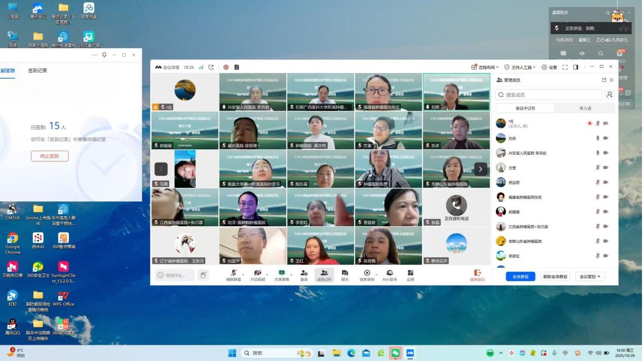The width and height of the screenshot is (644, 362).
Task: Switch to the 签到记录 tab
Action: 37,71
